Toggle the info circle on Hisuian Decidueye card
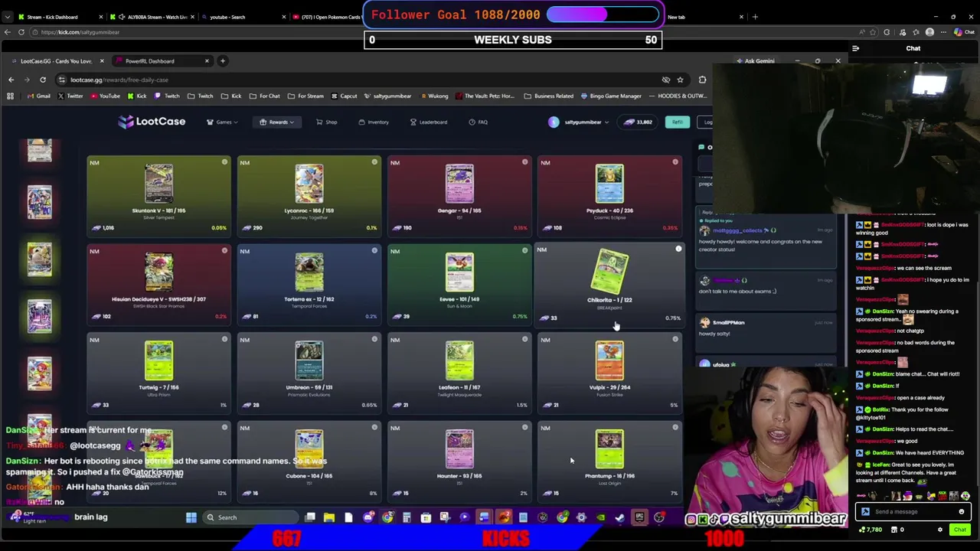This screenshot has height=551, width=980. (224, 250)
